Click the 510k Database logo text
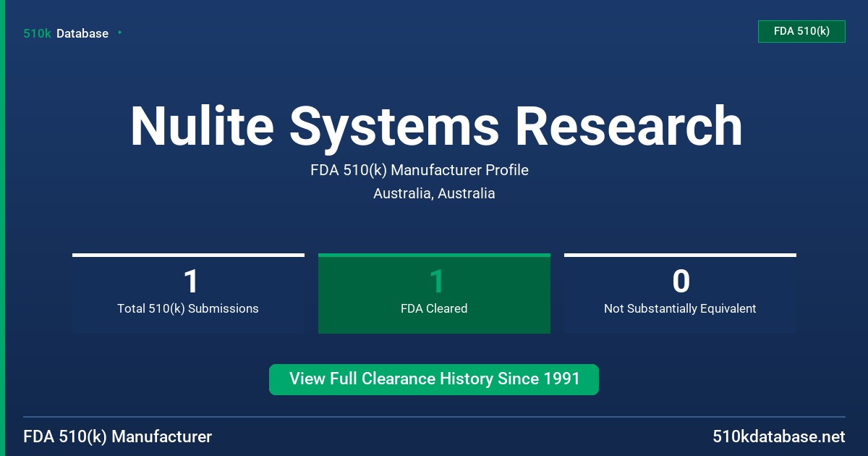Screen dimensions: 868x456 66,33
